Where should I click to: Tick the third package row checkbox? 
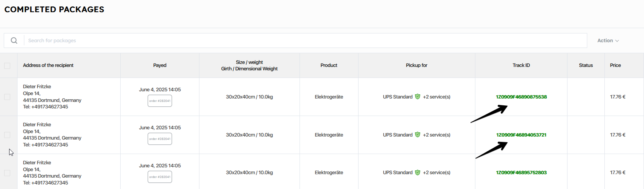(x=7, y=173)
